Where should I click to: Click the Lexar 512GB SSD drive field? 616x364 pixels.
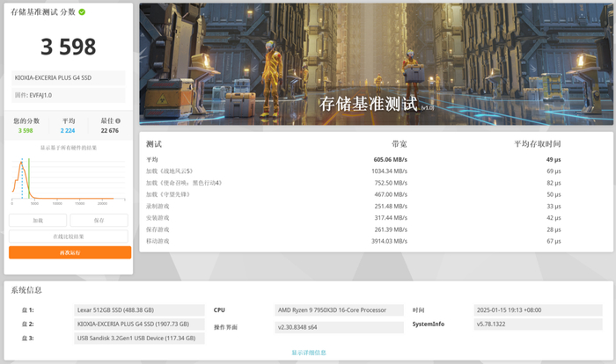(x=139, y=310)
